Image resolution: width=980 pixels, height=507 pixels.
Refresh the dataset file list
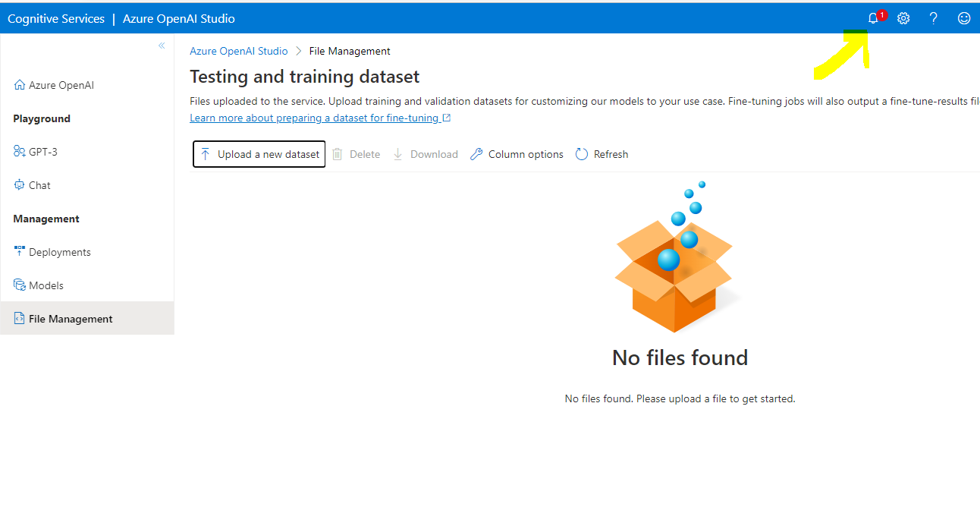tap(602, 153)
